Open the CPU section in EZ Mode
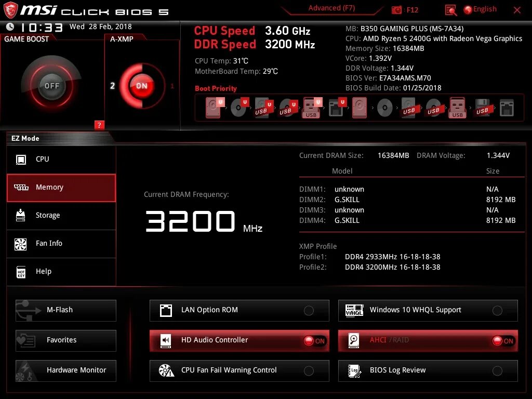Screen dimensions: 532x399 (61, 159)
